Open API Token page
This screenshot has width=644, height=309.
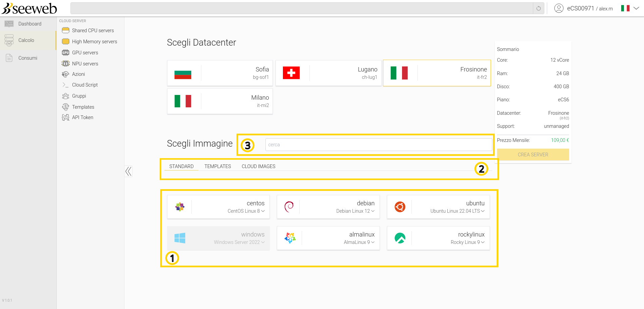[x=83, y=117]
